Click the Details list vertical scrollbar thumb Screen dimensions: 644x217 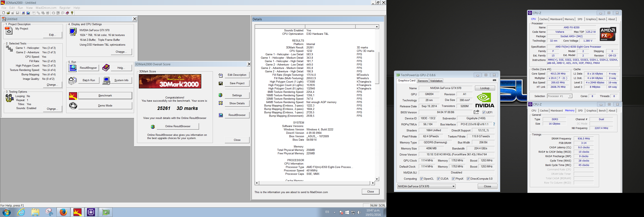(x=377, y=68)
